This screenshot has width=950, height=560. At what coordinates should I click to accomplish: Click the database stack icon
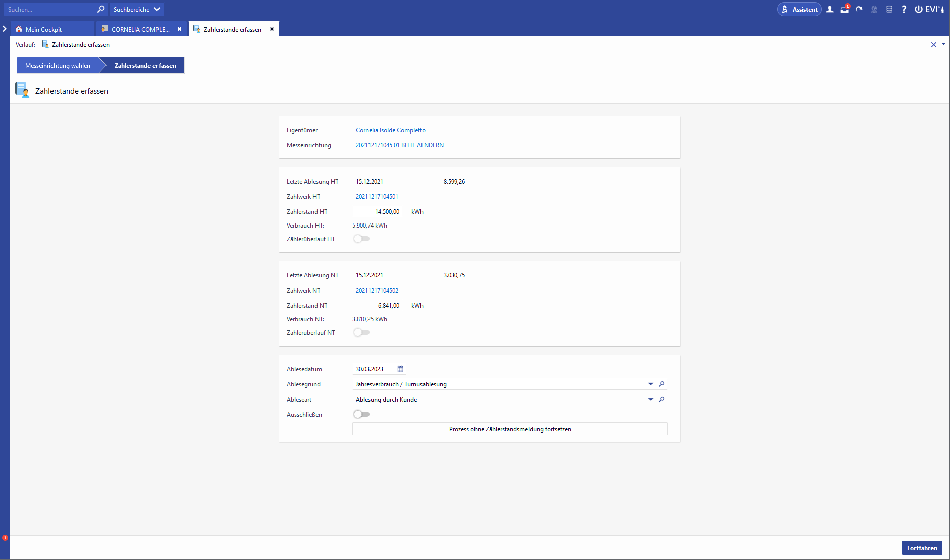click(x=889, y=9)
